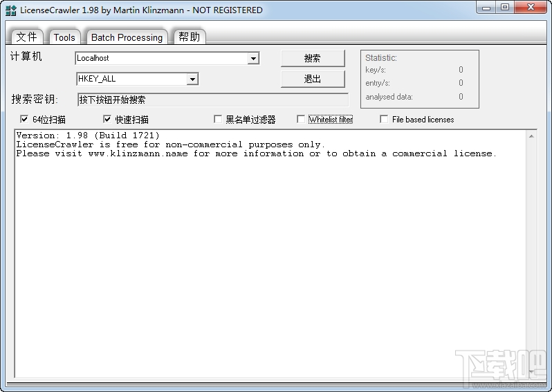Toggle the 64位扫描 checkbox
This screenshot has width=552, height=392.
click(24, 120)
